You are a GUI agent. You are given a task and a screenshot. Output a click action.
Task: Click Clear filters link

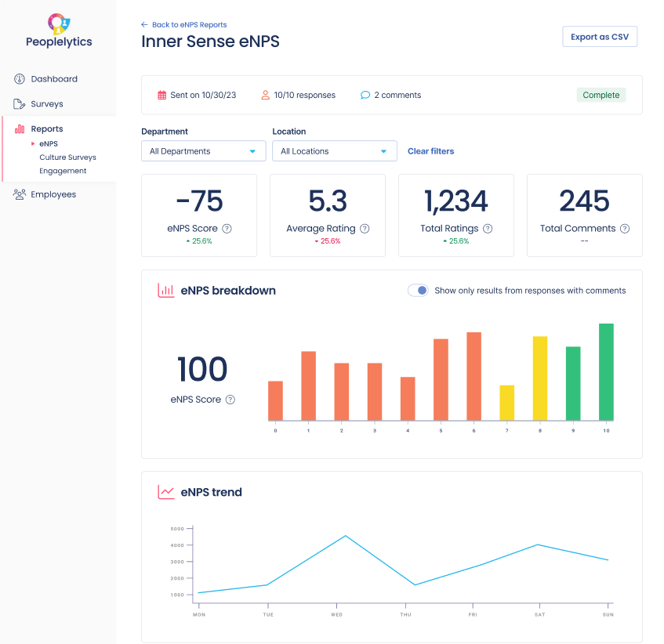(x=430, y=151)
